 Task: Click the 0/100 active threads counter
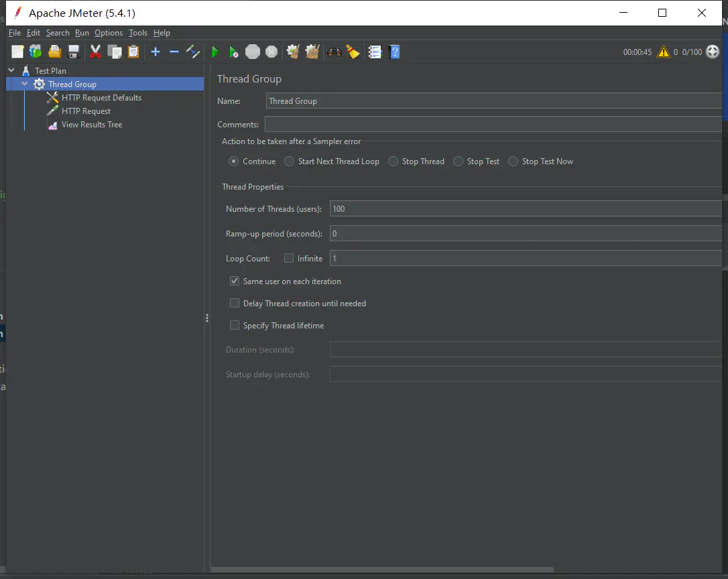click(x=692, y=52)
